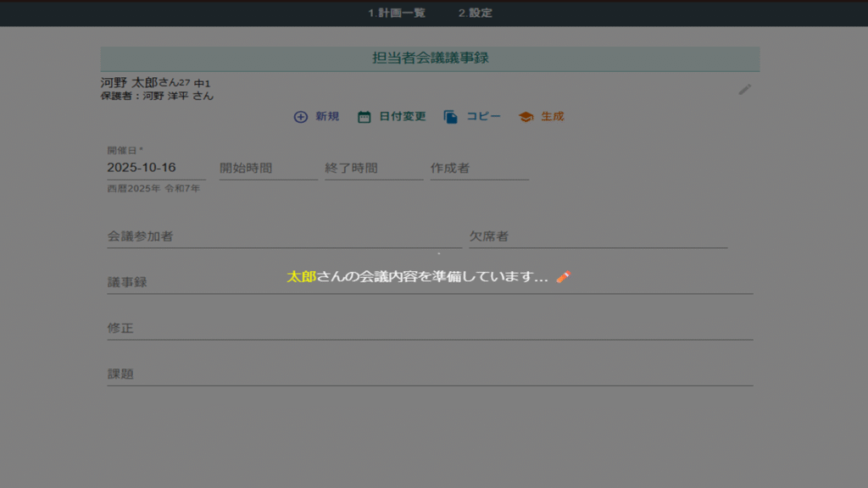Image resolution: width=868 pixels, height=488 pixels.
Task: Click the plus circle icon for 新規
Action: (301, 117)
